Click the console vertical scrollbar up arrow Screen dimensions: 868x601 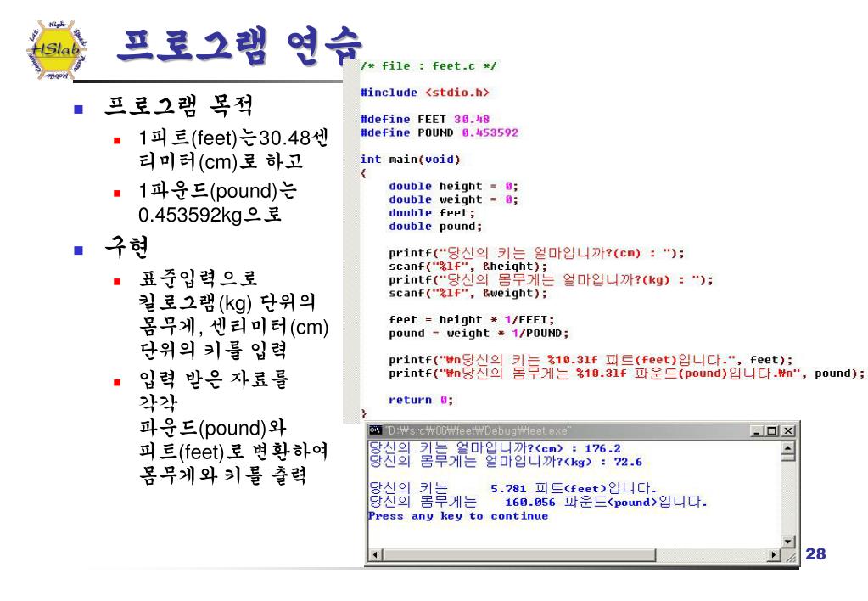coord(787,447)
